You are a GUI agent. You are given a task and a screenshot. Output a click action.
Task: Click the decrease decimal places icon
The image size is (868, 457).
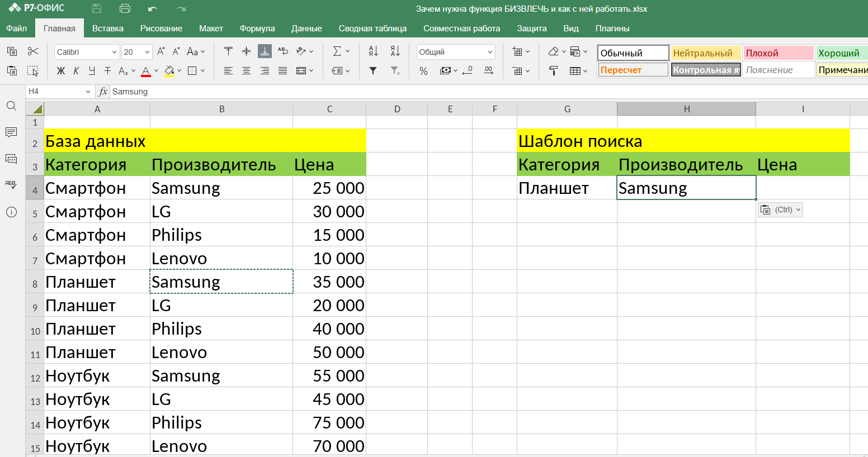(468, 70)
